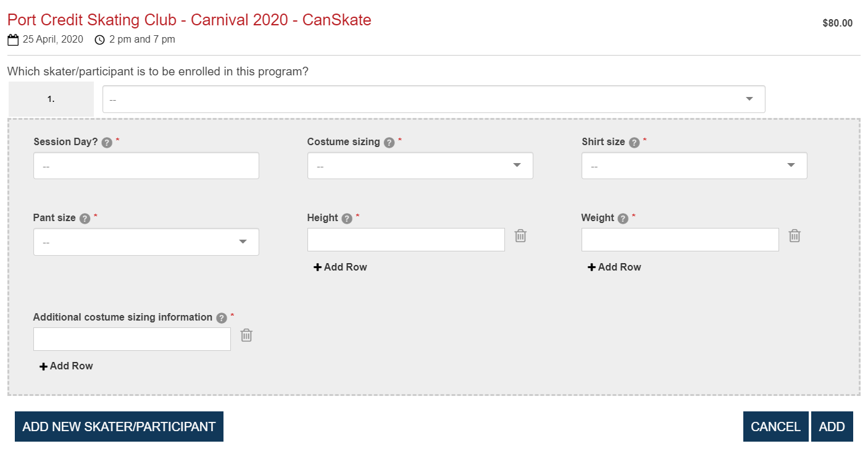
Task: Click the '25 April, 2020' date text
Action: (x=52, y=40)
